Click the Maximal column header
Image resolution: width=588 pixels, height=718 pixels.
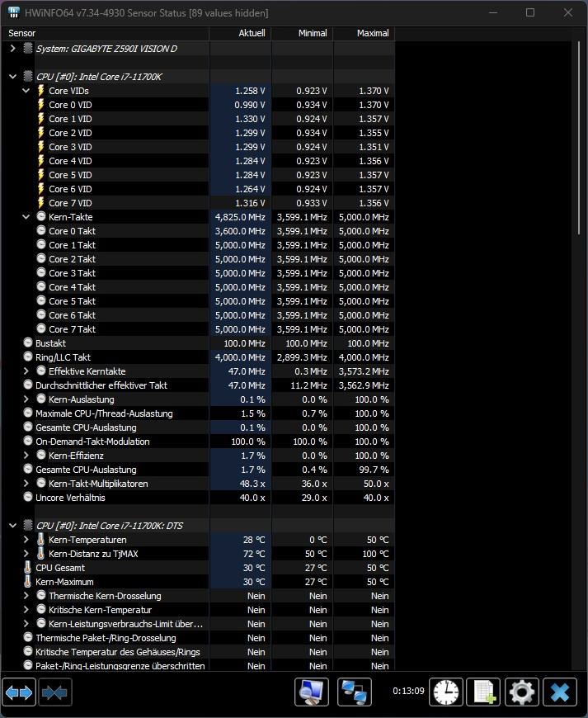point(364,33)
